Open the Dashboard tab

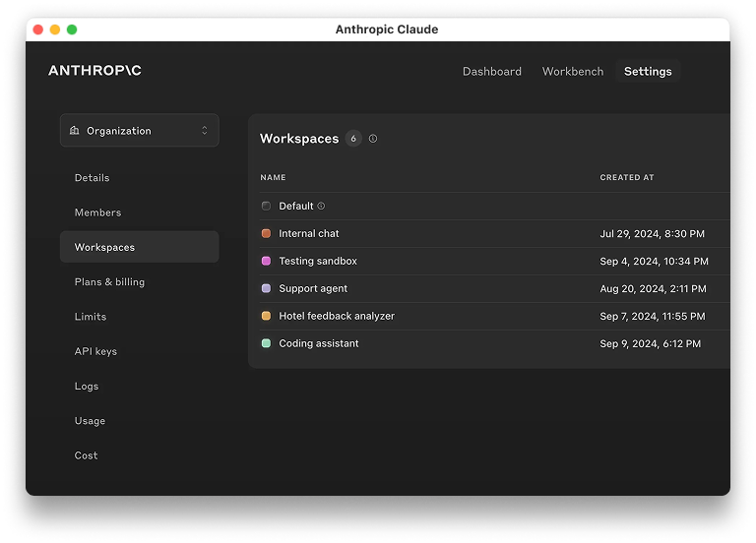(x=492, y=71)
